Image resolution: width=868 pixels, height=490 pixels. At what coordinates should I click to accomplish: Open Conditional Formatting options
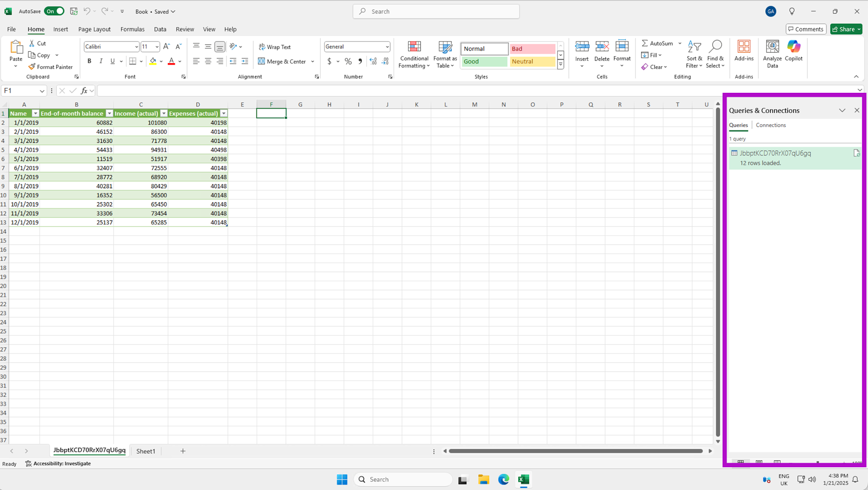(x=414, y=54)
